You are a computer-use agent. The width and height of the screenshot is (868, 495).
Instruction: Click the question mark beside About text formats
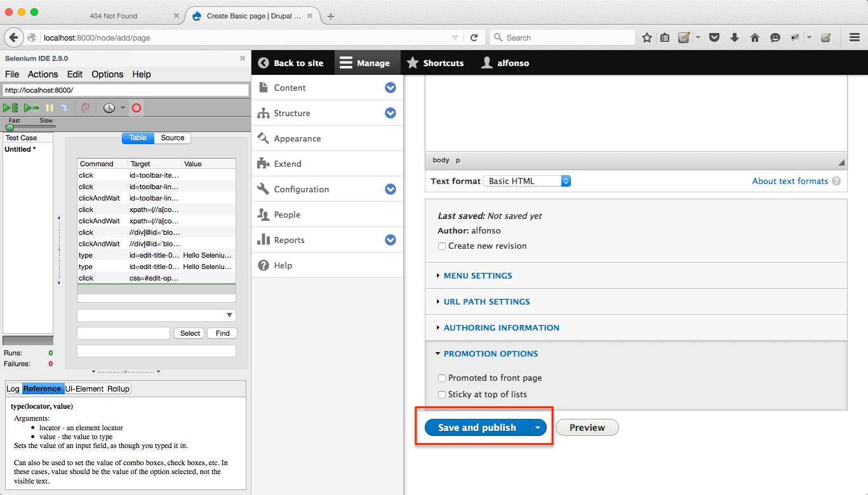[836, 181]
